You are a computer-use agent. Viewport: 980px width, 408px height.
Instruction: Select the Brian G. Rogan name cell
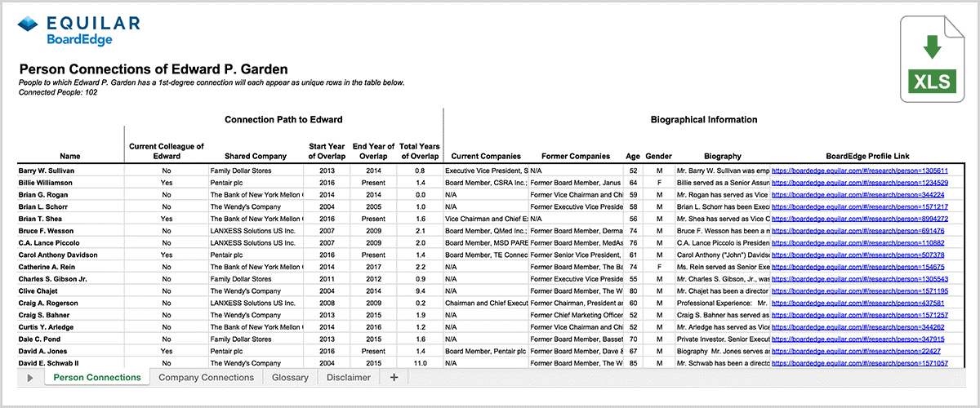point(70,195)
